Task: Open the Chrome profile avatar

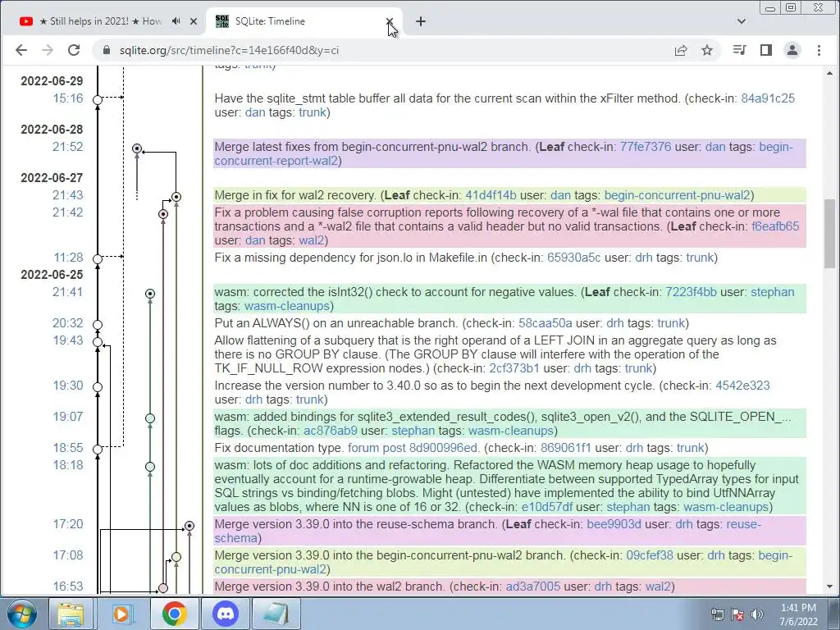Action: (x=792, y=50)
